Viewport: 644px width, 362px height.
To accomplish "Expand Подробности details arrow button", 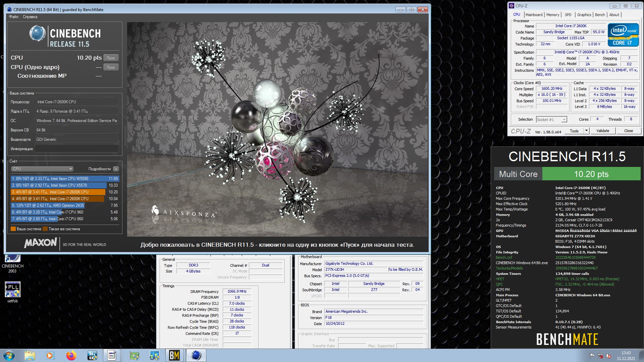I will point(116,169).
